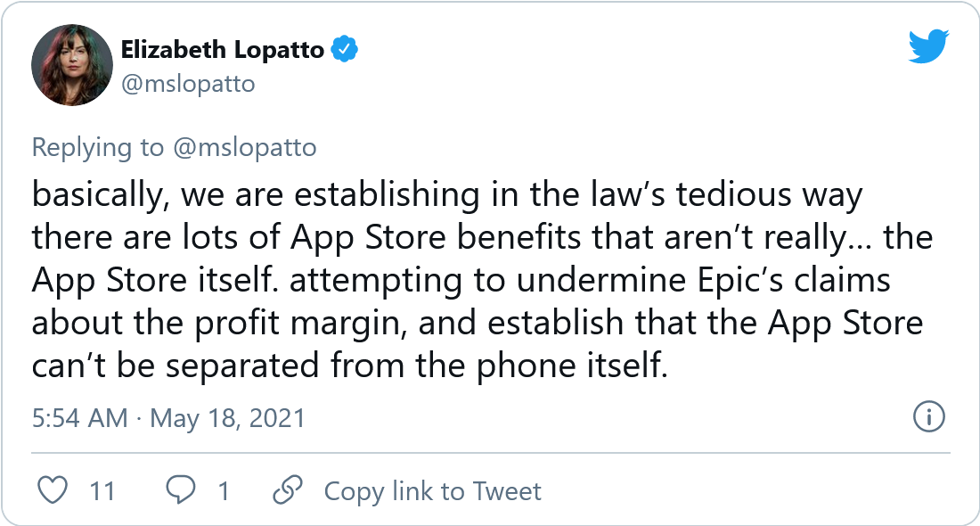Open the @mslopatto handle below the name
980x526 pixels.
188,84
